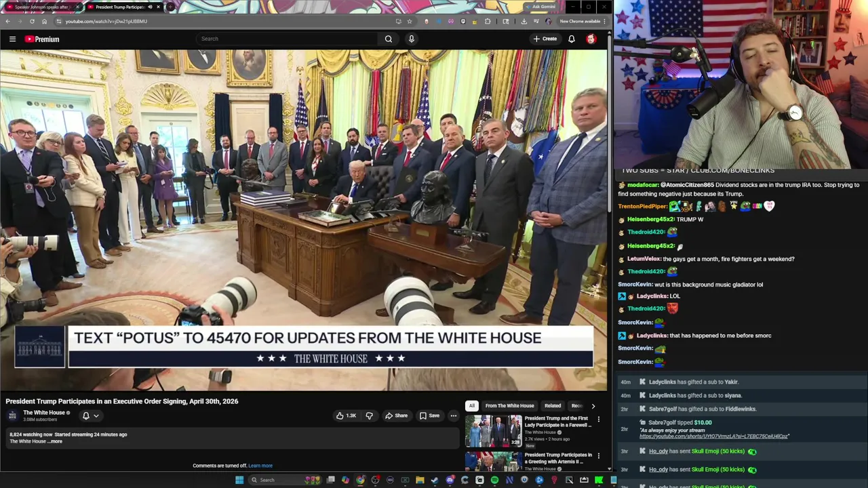
Task: Open Steam from the taskbar
Action: pos(435,480)
